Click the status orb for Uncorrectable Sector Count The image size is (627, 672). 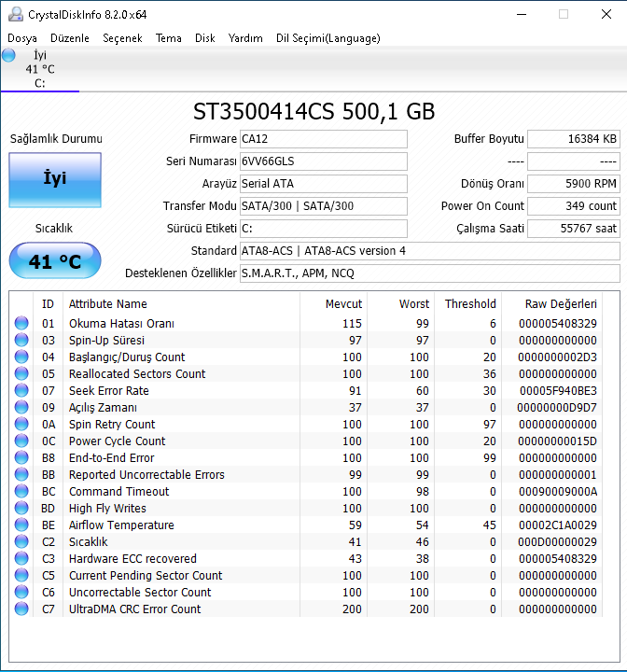(21, 592)
